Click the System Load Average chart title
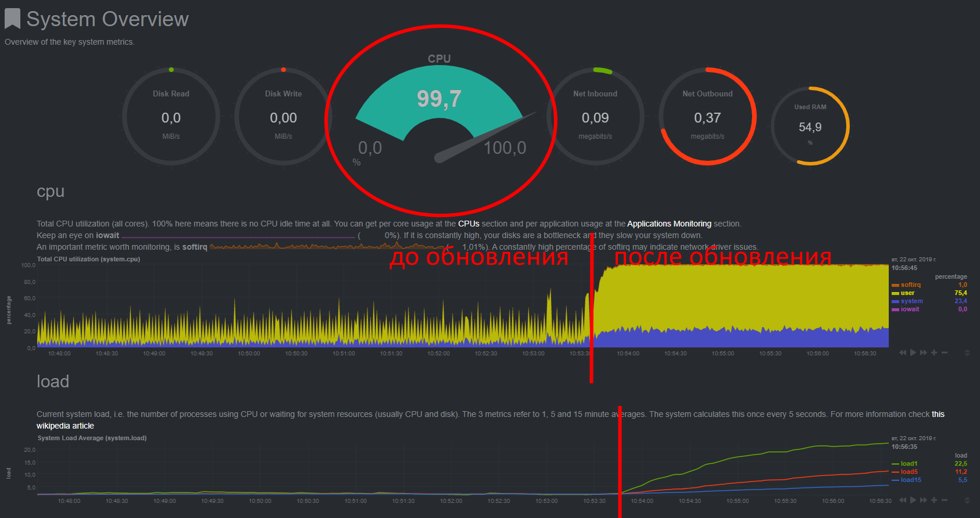 click(92, 438)
